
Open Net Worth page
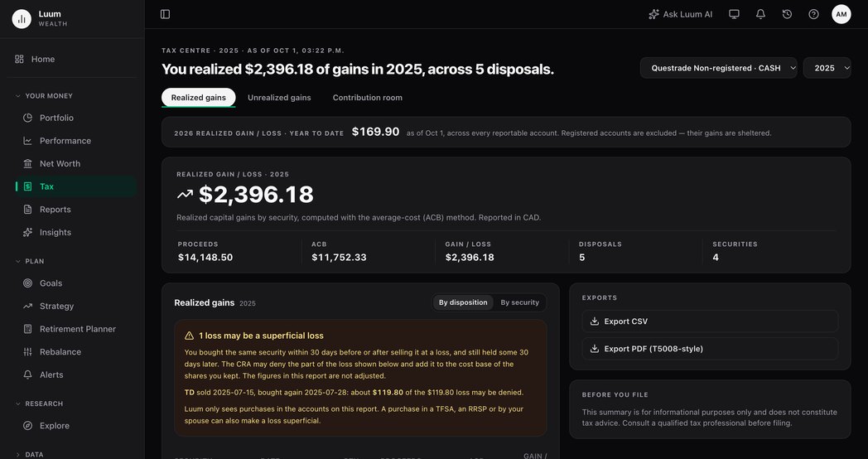point(75,164)
